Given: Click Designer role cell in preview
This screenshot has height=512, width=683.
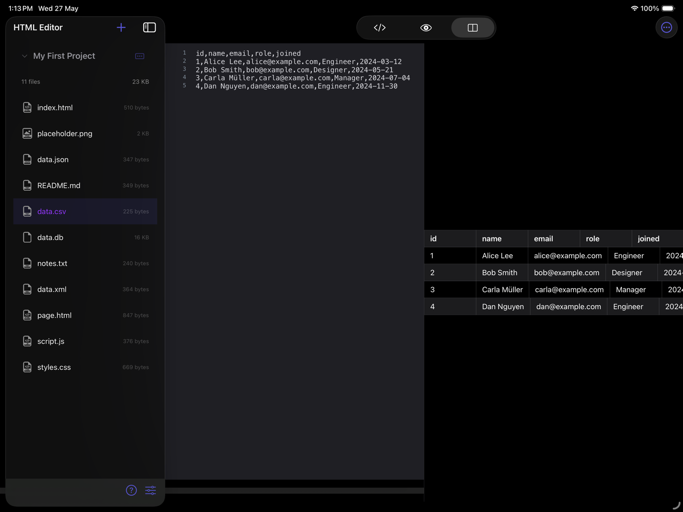Looking at the screenshot, I should pos(631,273).
